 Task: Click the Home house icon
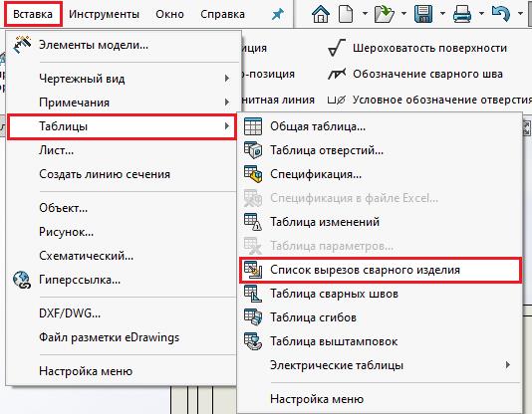[x=321, y=14]
